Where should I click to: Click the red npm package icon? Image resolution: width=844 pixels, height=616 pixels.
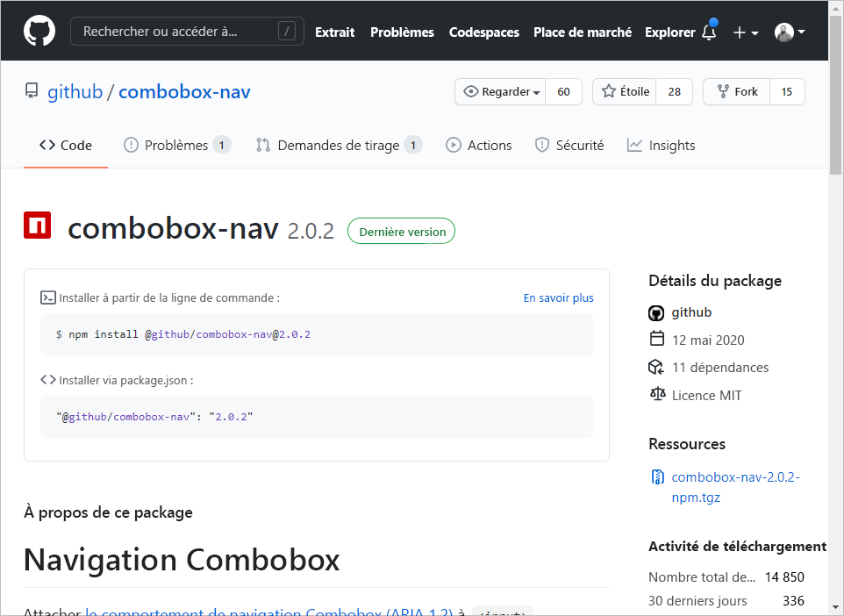pos(38,226)
